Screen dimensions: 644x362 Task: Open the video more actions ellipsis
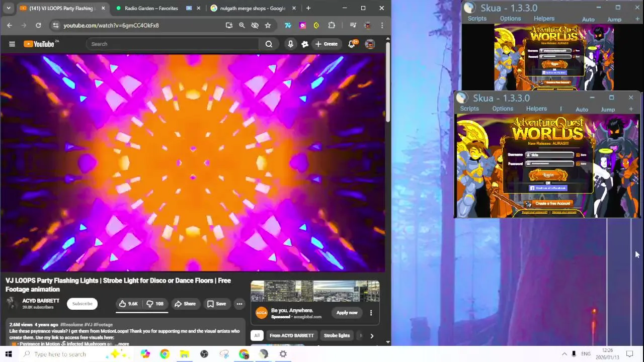[x=239, y=304]
